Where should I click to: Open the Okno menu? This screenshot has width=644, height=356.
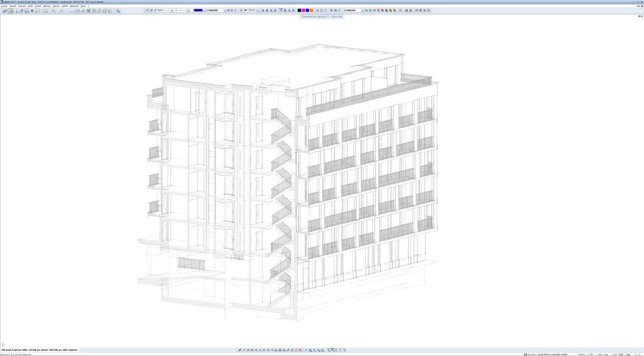click(83, 6)
